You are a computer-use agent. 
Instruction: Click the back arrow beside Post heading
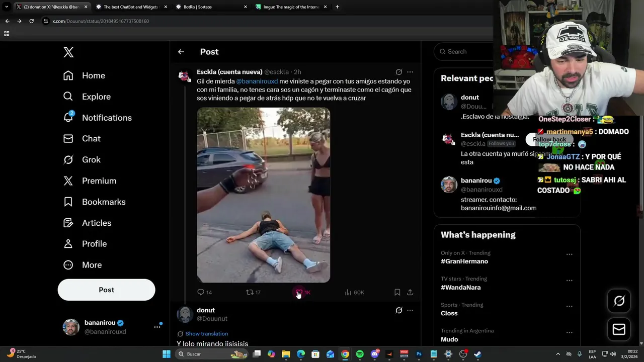click(x=181, y=52)
